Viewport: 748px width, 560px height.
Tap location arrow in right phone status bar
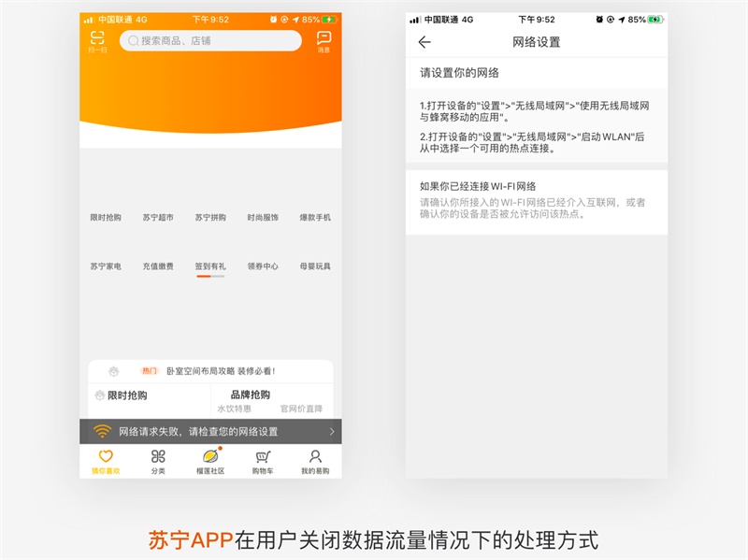coord(622,20)
